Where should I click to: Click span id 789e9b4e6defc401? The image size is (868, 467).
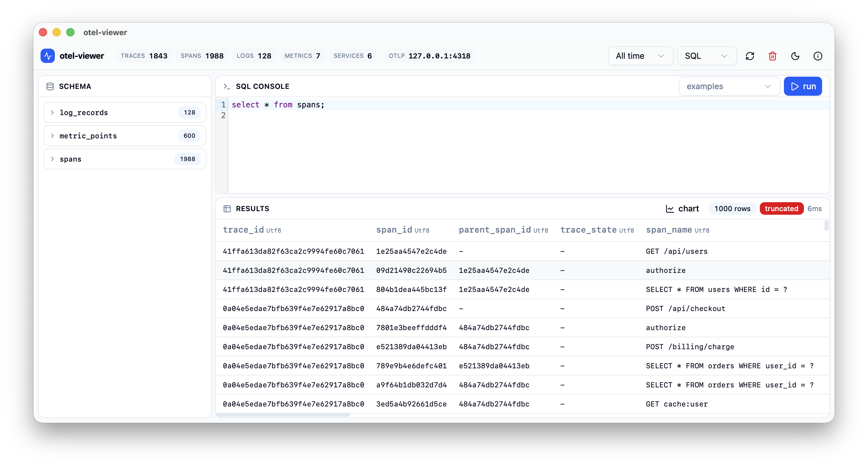[411, 366]
